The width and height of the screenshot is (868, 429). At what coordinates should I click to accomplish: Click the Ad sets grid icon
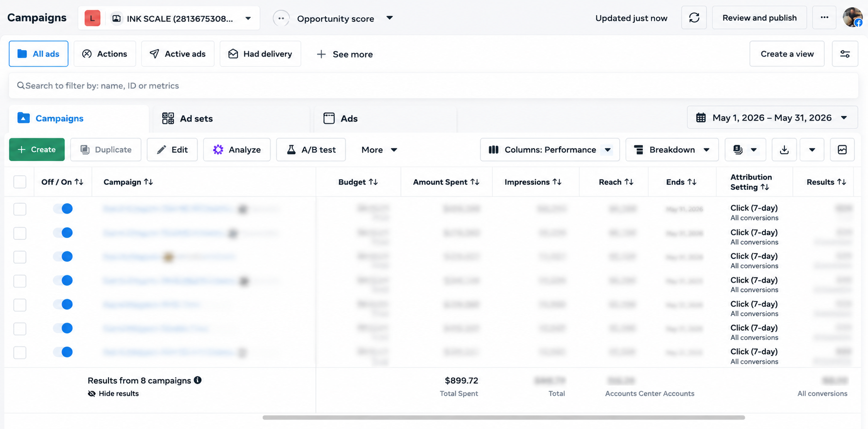pos(168,118)
